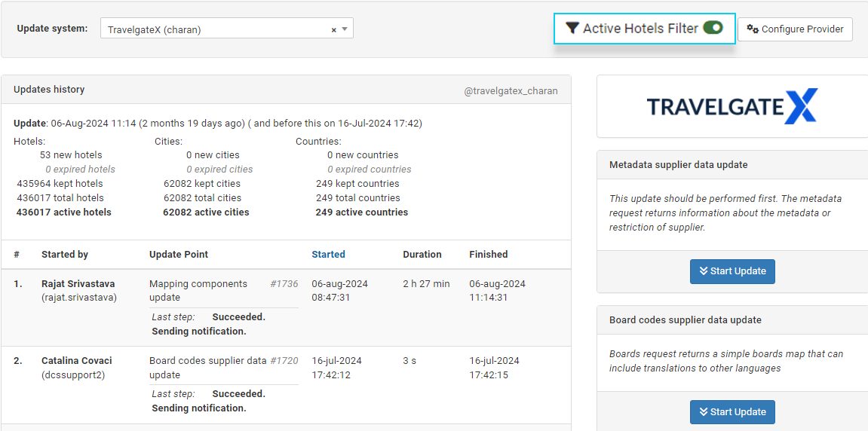
Task: Click the chevron icon on Metadata Start Update
Action: [x=703, y=271]
